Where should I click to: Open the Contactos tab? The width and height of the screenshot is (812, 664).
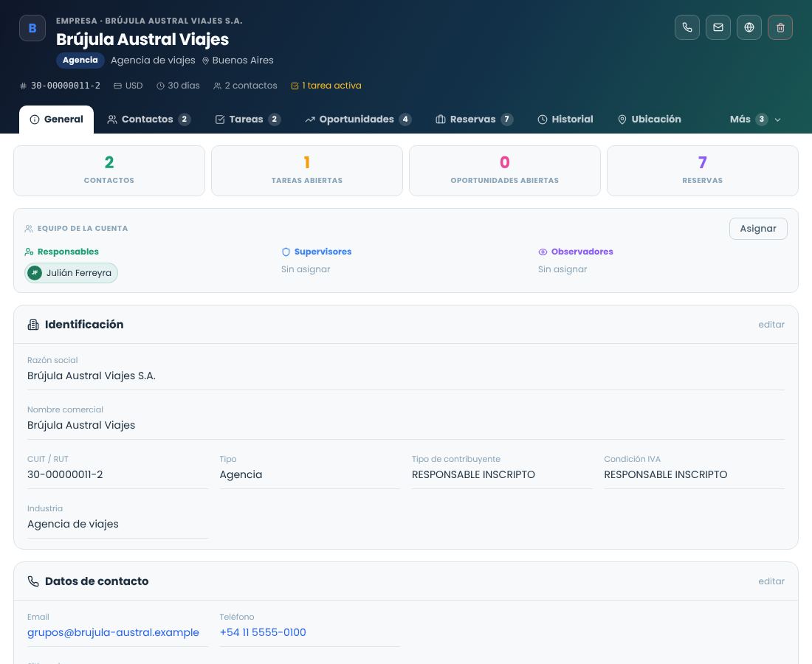pos(148,120)
